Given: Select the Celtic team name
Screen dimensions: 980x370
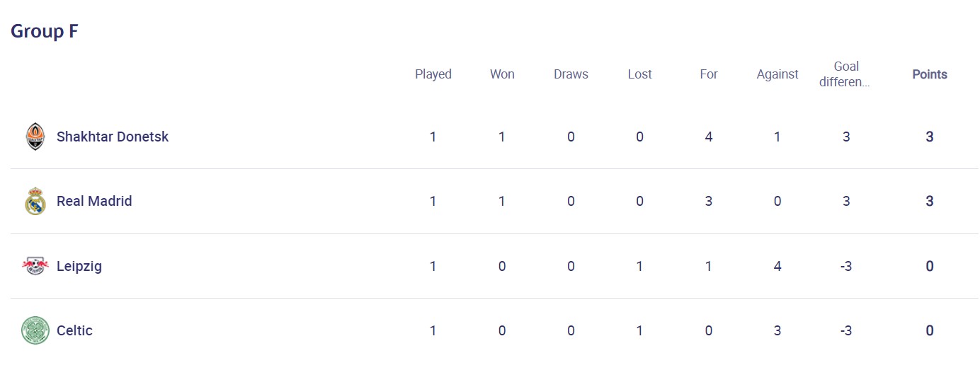Looking at the screenshot, I should [74, 330].
